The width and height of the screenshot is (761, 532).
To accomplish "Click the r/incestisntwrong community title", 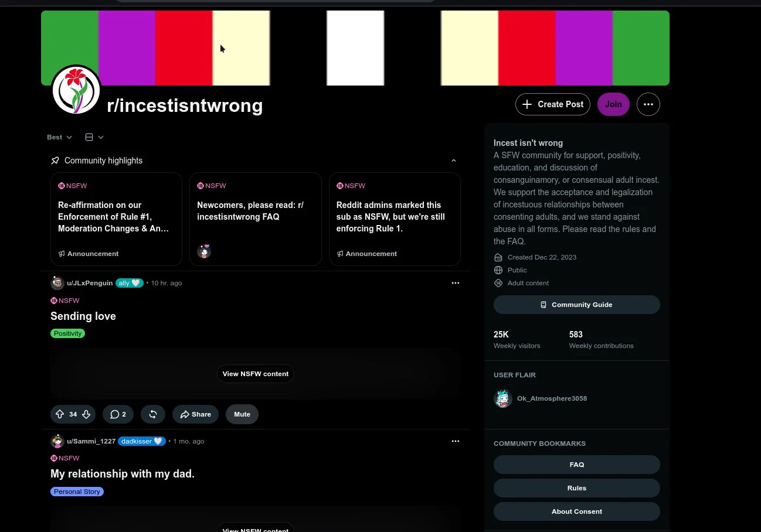I will [x=185, y=105].
